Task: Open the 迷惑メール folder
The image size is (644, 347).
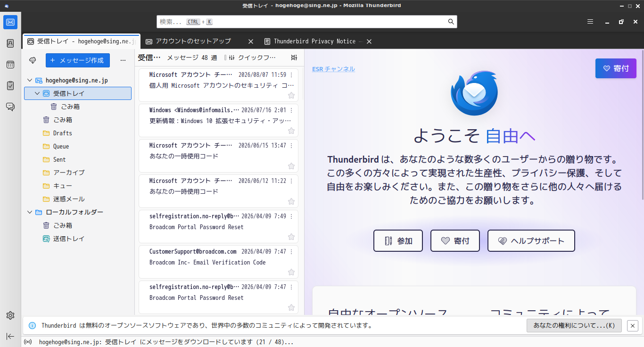Action: click(78, 199)
